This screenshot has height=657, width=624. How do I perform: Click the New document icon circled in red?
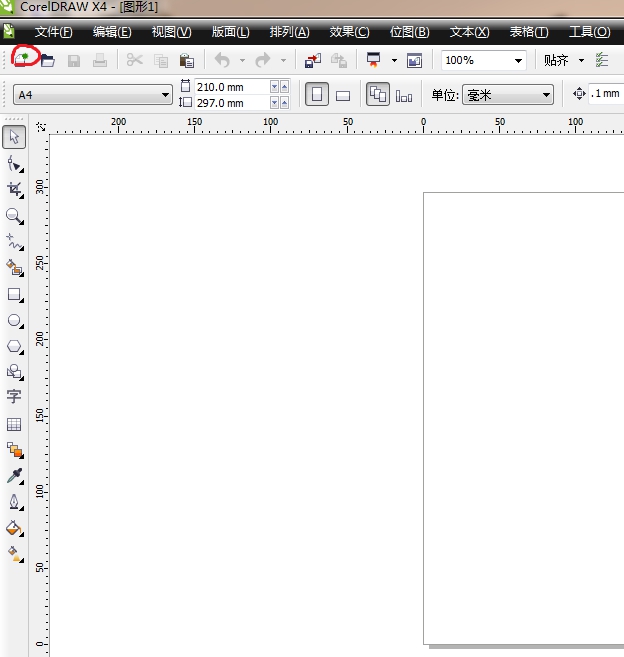pyautogui.click(x=22, y=60)
